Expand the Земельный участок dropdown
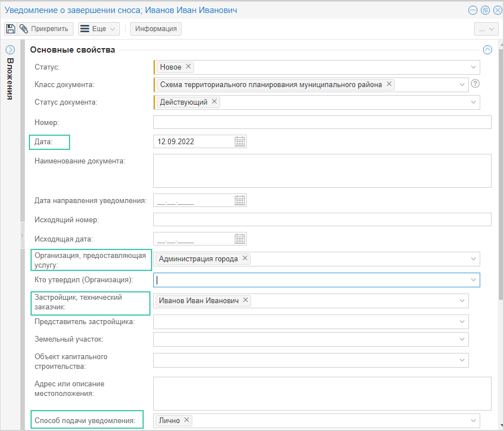The image size is (504, 431). tap(462, 339)
